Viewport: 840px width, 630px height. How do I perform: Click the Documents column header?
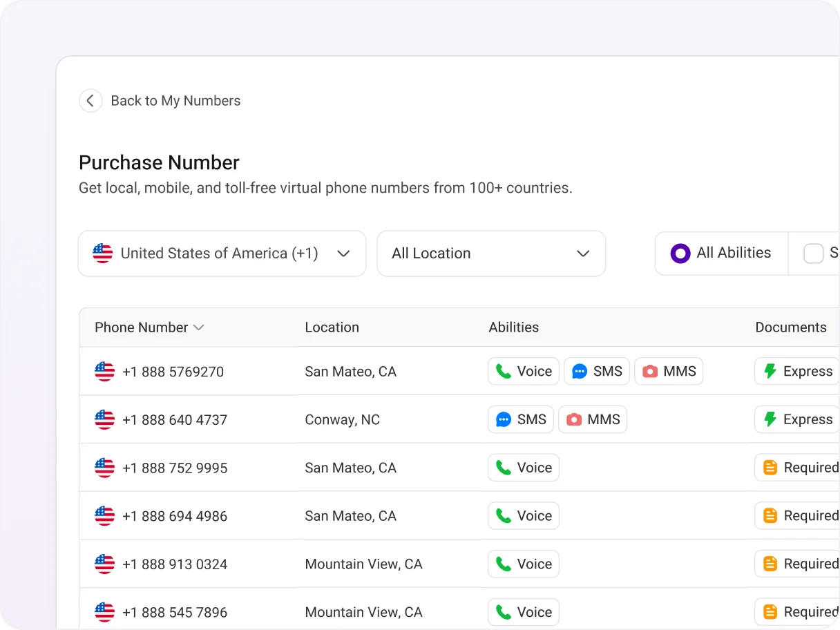pyautogui.click(x=791, y=327)
